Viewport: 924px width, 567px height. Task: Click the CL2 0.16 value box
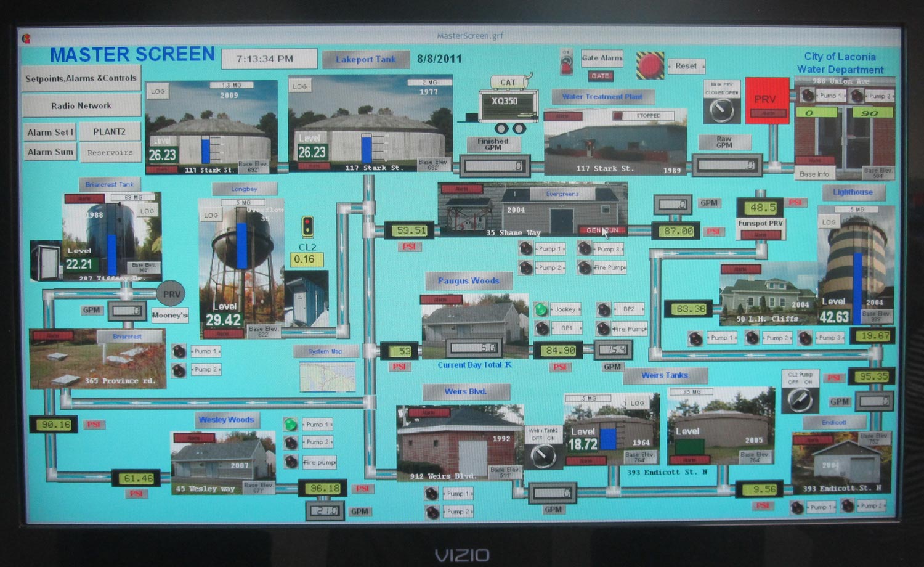pyautogui.click(x=306, y=259)
